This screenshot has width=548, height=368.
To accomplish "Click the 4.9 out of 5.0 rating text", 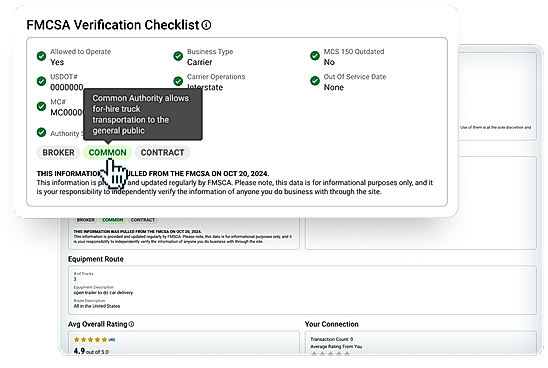I will point(91,351).
